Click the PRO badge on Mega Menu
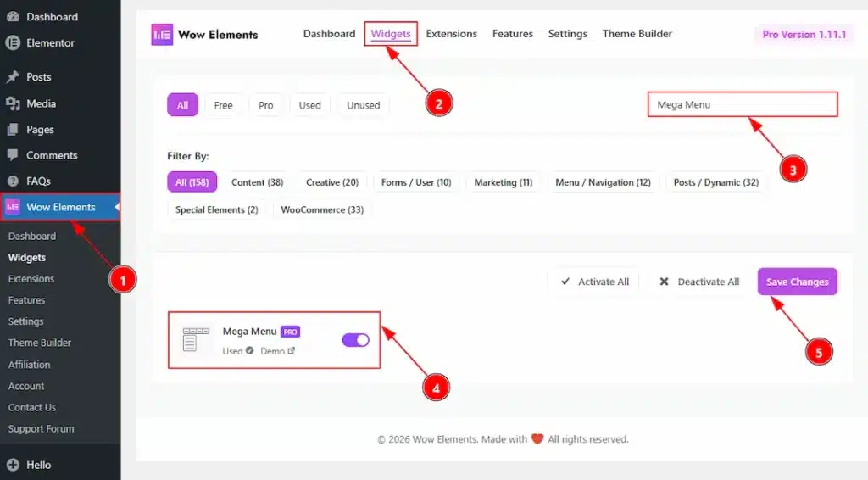This screenshot has width=868, height=480. point(290,332)
